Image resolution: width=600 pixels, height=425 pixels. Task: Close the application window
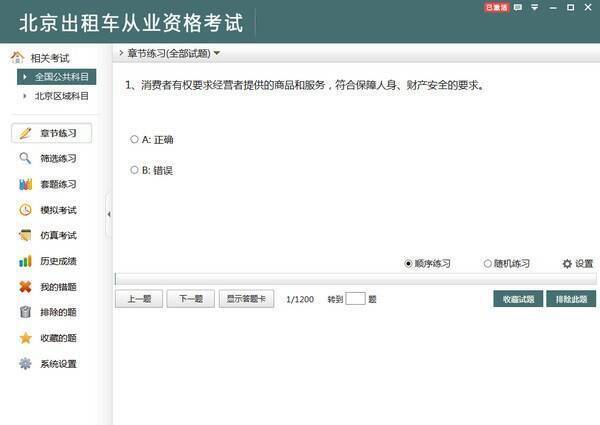(x=588, y=7)
